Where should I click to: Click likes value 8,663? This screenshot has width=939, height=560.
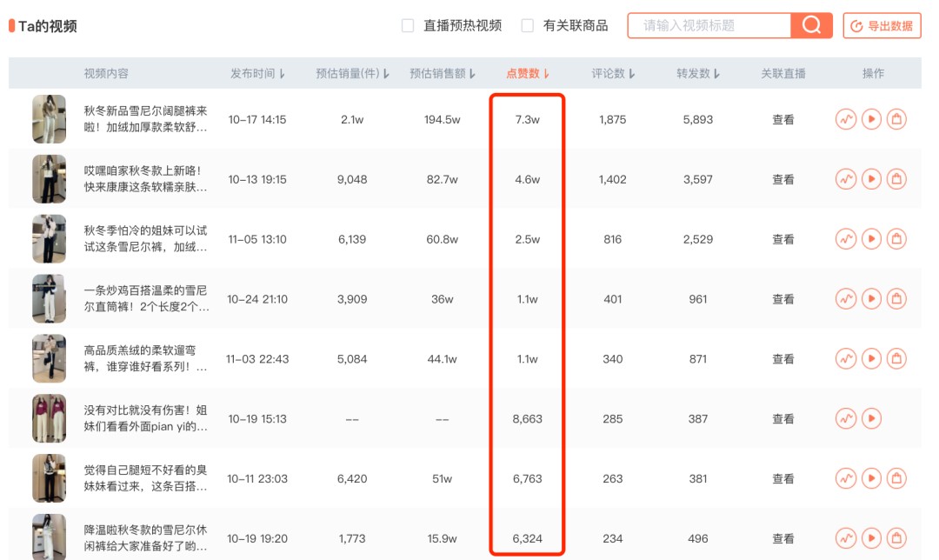[x=528, y=418]
